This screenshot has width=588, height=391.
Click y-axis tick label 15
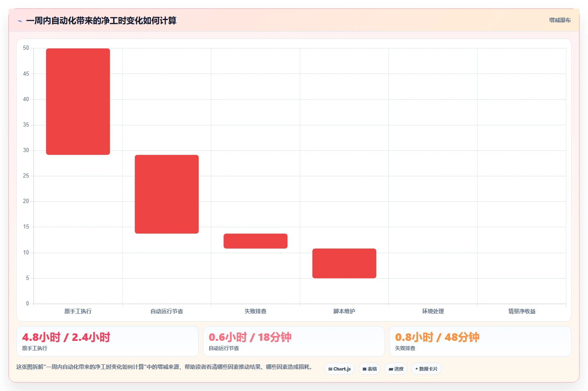pos(26,226)
